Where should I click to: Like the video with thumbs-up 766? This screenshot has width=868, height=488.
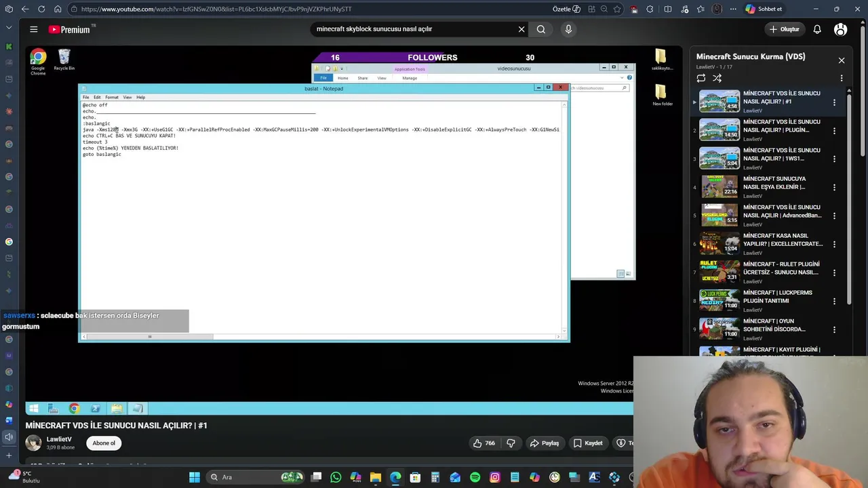pos(484,443)
